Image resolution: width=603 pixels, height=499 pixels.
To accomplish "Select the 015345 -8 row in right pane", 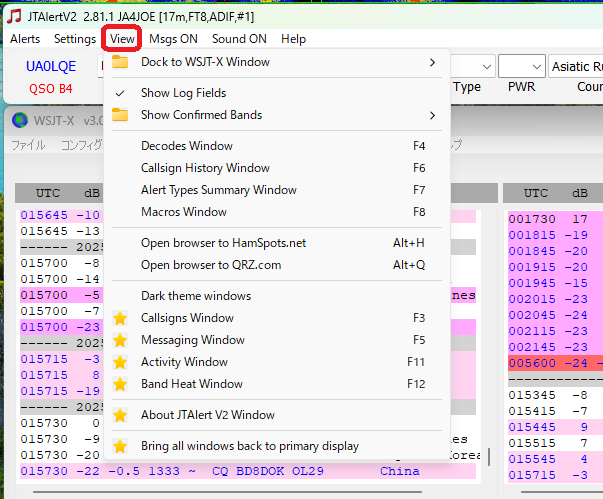I will click(x=555, y=395).
